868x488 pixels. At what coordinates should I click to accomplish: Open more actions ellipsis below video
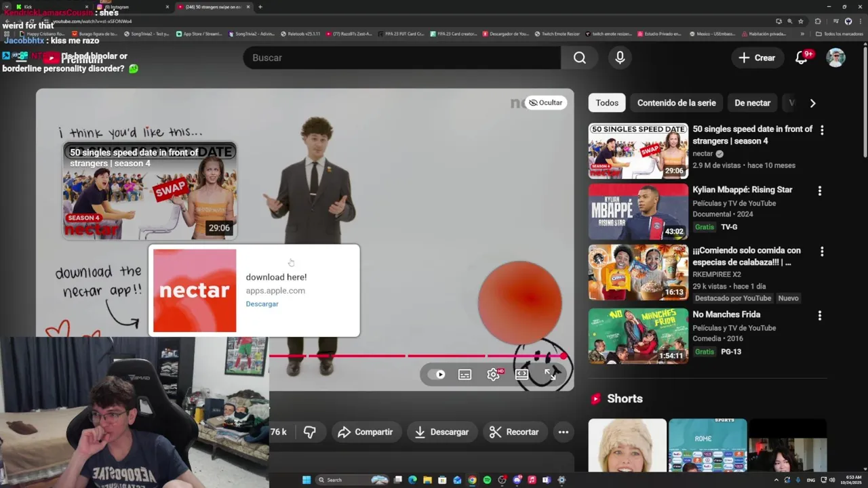(x=563, y=432)
